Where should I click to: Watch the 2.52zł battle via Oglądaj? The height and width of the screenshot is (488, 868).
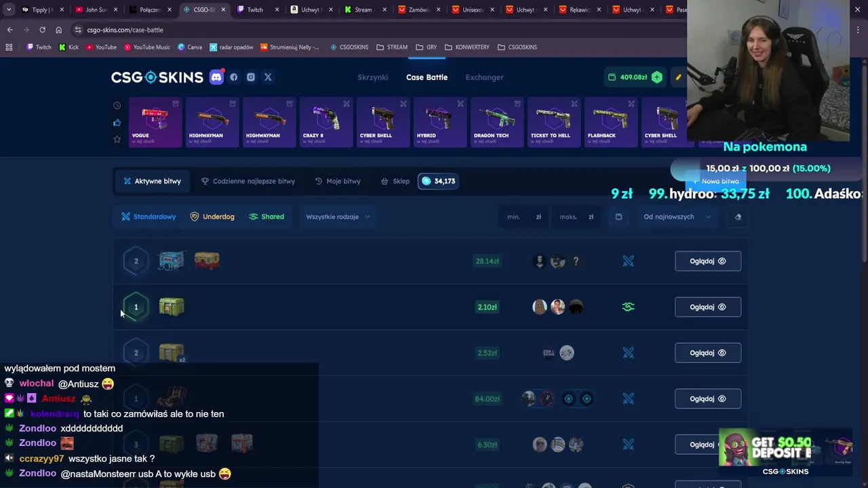pos(708,352)
